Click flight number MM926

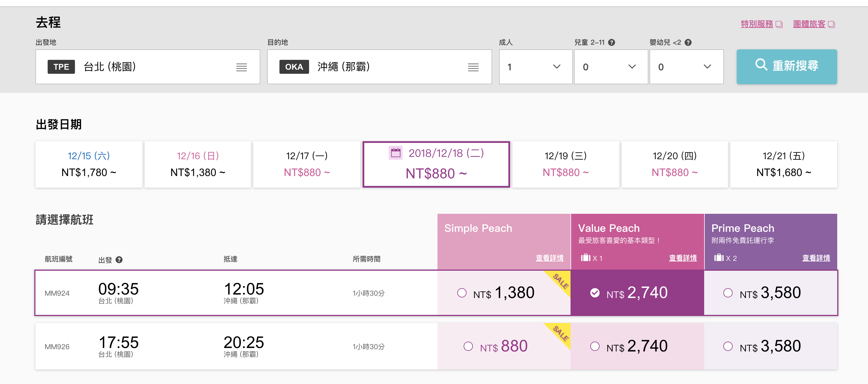(57, 347)
